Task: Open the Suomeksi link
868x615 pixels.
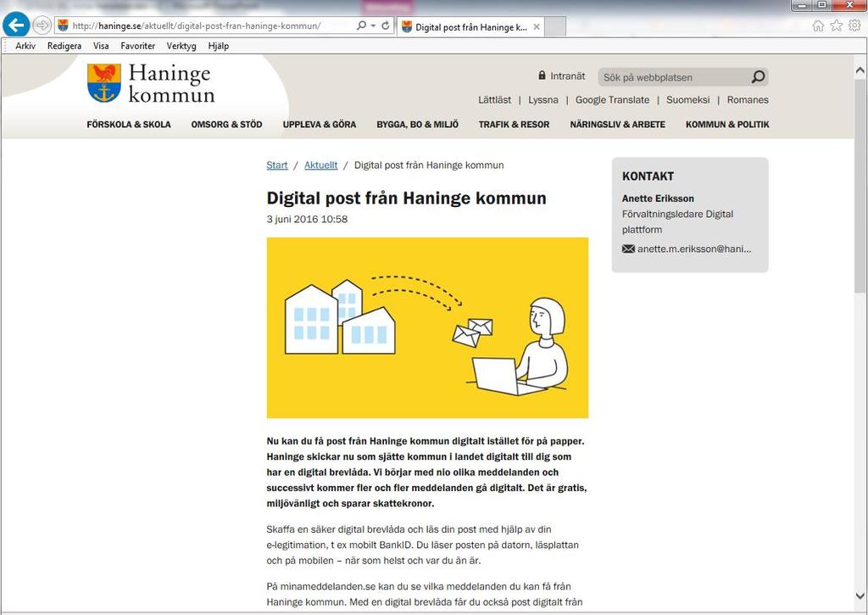Action: (x=687, y=100)
